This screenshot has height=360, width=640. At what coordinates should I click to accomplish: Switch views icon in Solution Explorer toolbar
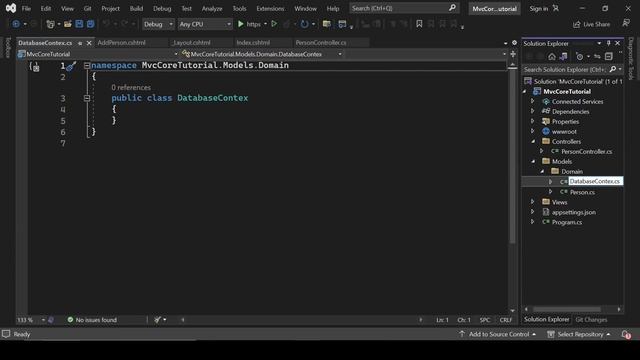coord(563,56)
